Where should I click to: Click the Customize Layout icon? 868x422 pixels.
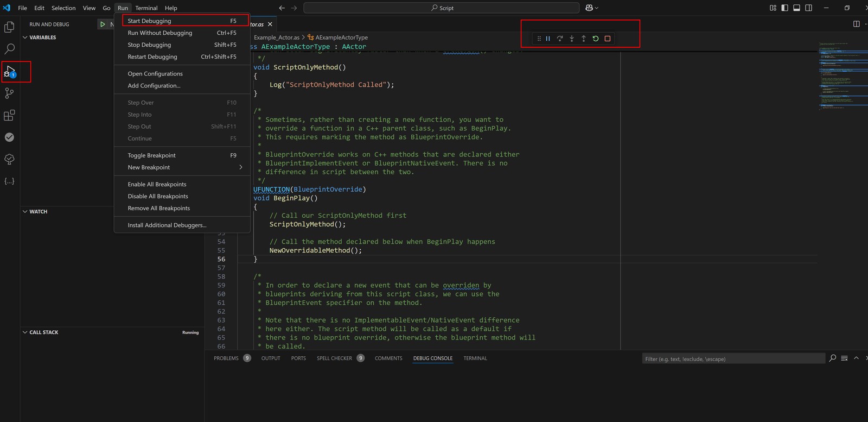[x=773, y=8]
